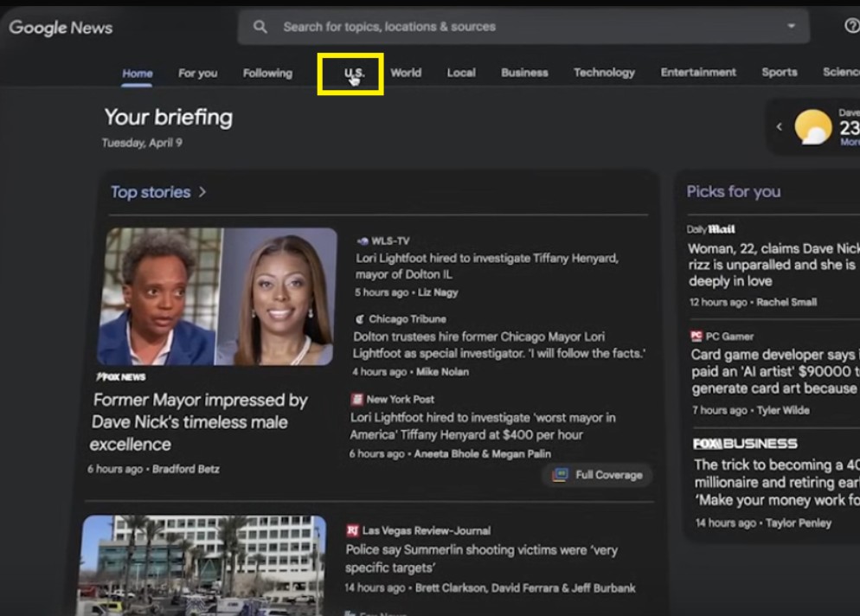Click the left arrow beside the weather
Image resolution: width=860 pixels, height=616 pixels.
pyautogui.click(x=779, y=126)
